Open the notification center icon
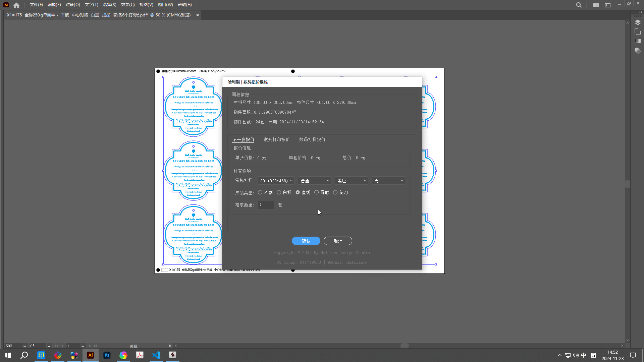The width and height of the screenshot is (644, 362). pyautogui.click(x=633, y=355)
